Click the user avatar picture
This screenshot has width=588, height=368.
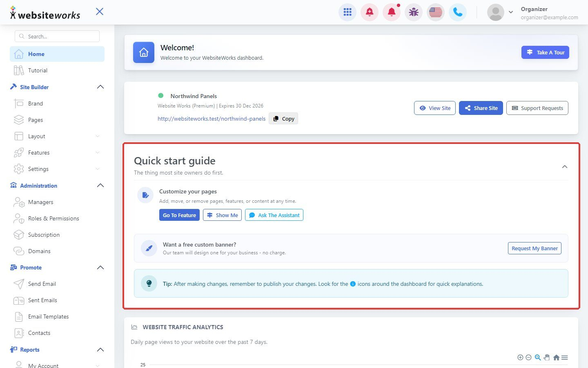click(496, 12)
